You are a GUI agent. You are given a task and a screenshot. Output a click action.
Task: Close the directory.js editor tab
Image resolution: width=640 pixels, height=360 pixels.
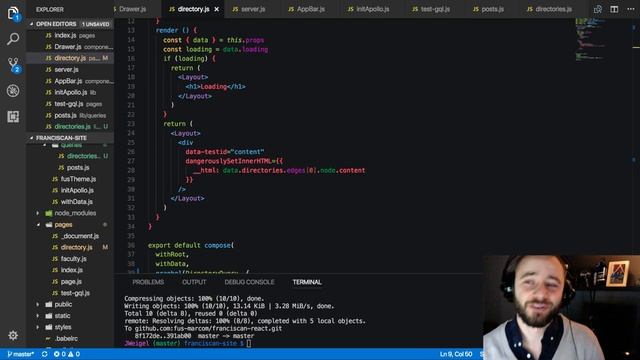point(217,9)
